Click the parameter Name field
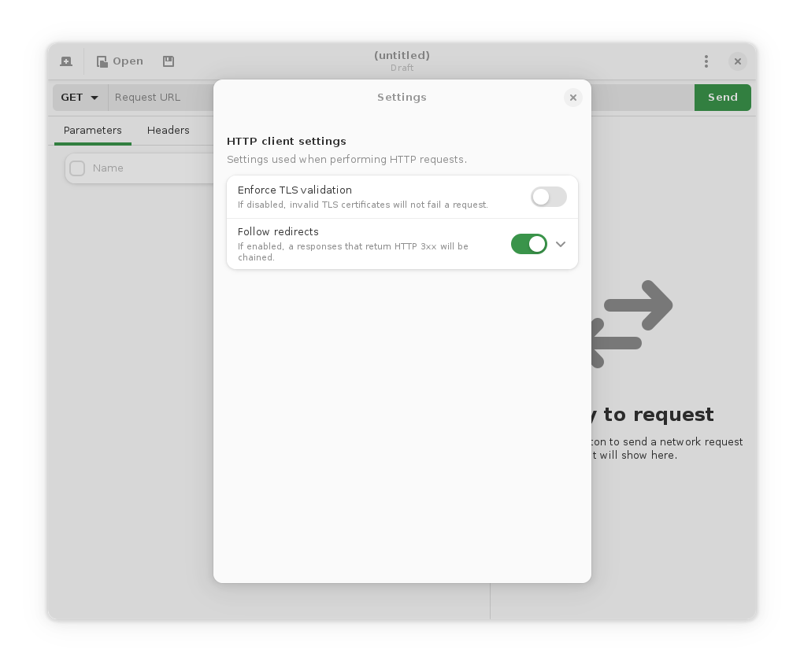 (151, 168)
